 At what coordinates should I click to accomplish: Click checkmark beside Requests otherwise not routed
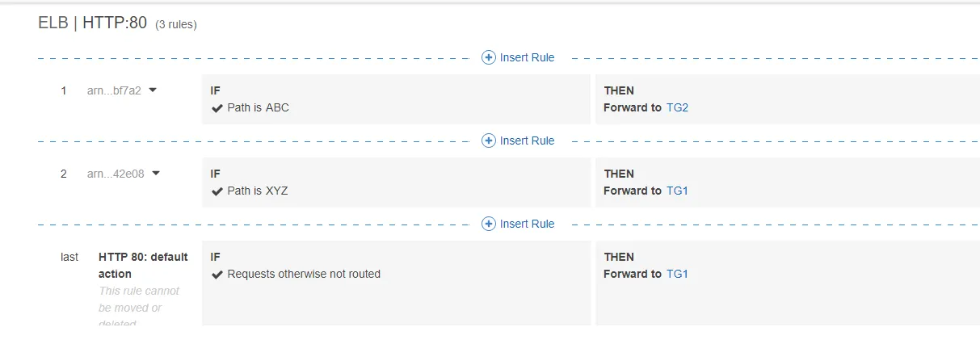click(x=217, y=275)
